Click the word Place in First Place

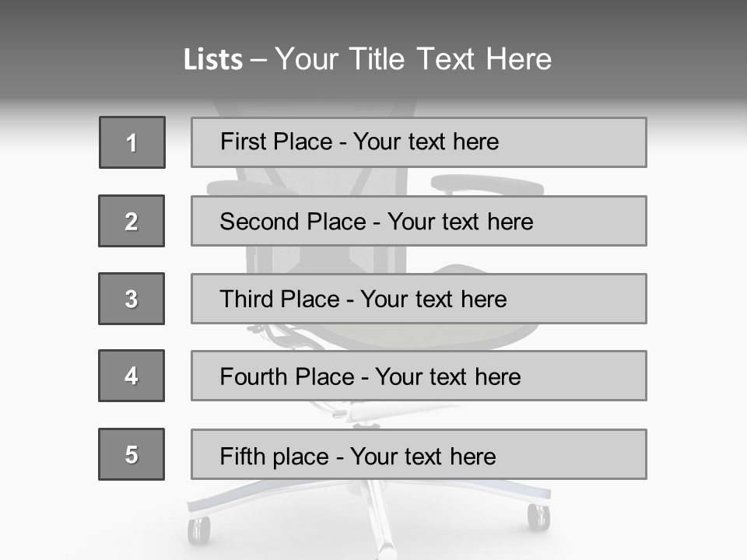point(303,142)
